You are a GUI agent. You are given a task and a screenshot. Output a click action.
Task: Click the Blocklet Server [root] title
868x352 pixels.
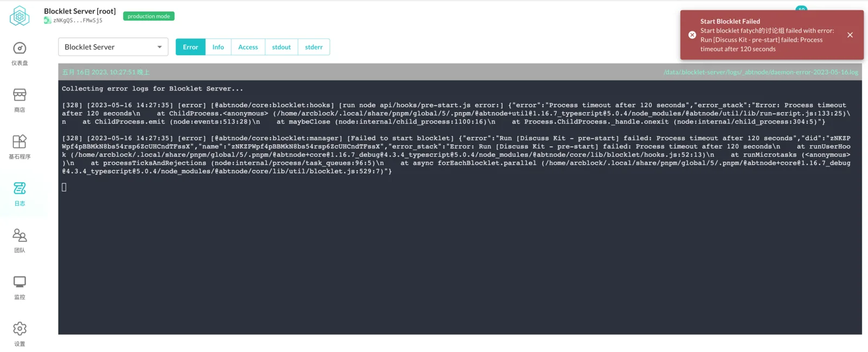point(80,11)
